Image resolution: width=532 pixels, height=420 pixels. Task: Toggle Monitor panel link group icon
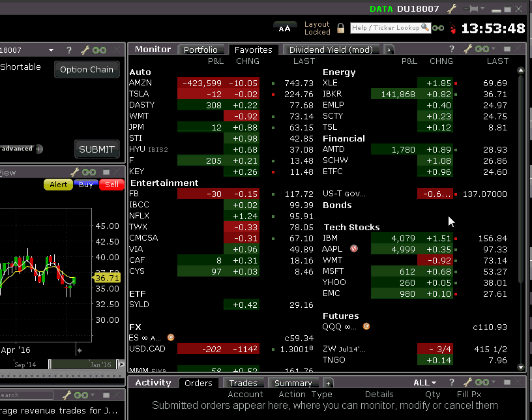click(x=482, y=49)
